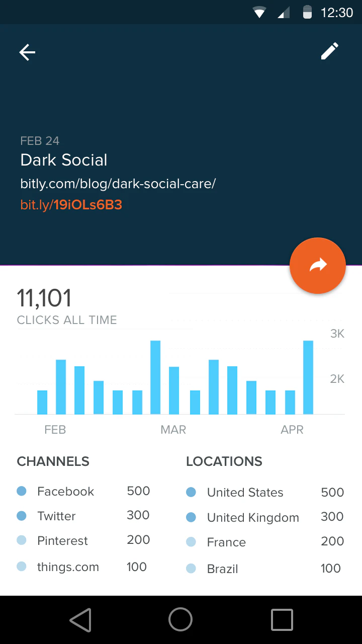Image resolution: width=362 pixels, height=644 pixels.
Task: Click the back arrow icon
Action: coord(27,52)
